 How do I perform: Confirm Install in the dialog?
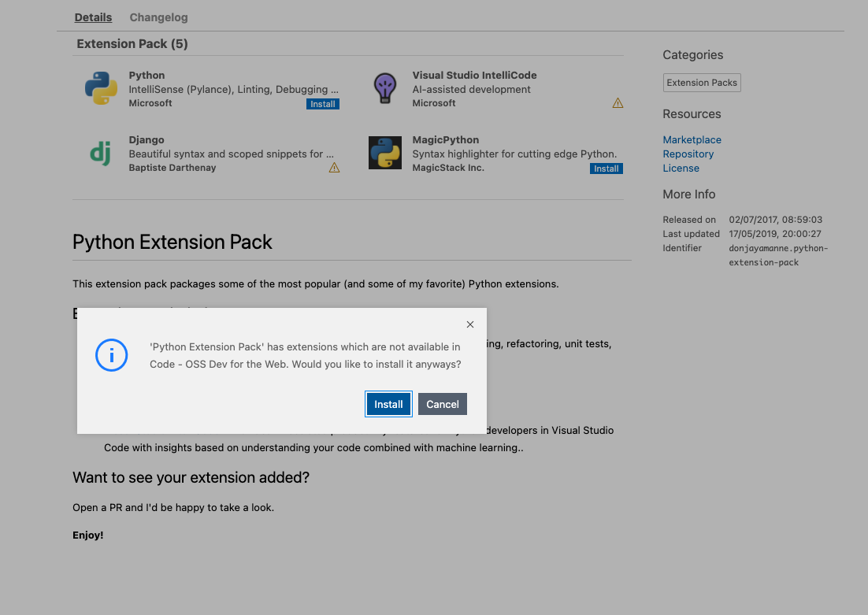(388, 403)
